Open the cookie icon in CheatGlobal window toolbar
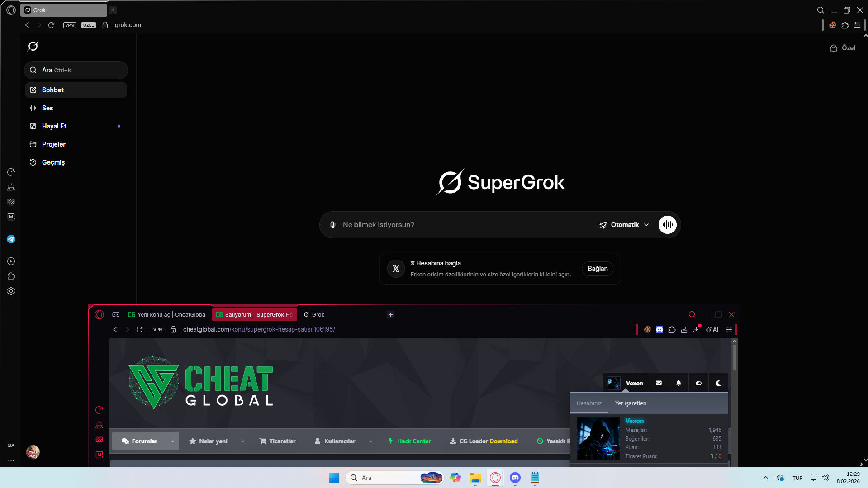The image size is (868, 488). click(x=647, y=330)
